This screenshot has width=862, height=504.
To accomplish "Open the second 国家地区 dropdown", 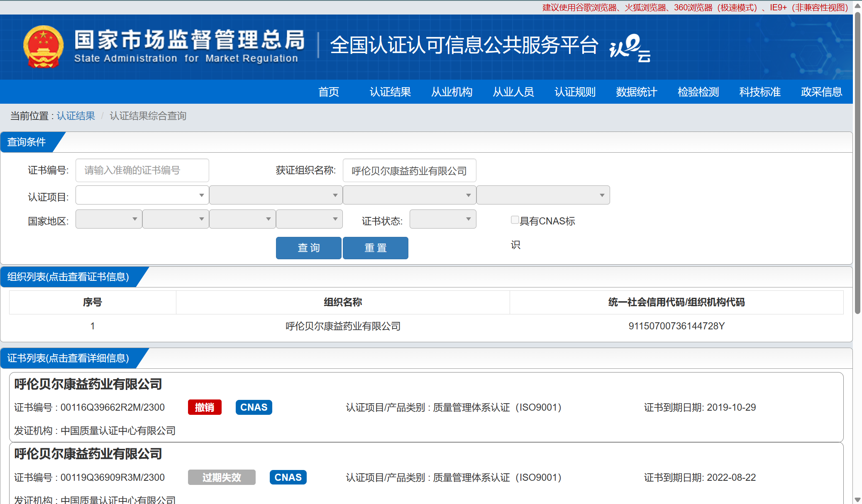I will [x=176, y=219].
